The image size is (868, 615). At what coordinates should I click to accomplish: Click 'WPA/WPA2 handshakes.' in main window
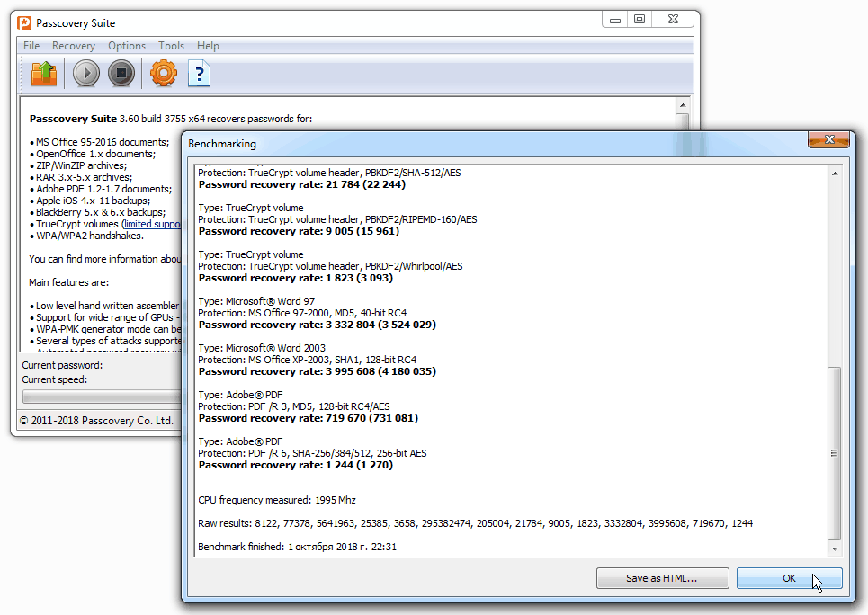[90, 236]
